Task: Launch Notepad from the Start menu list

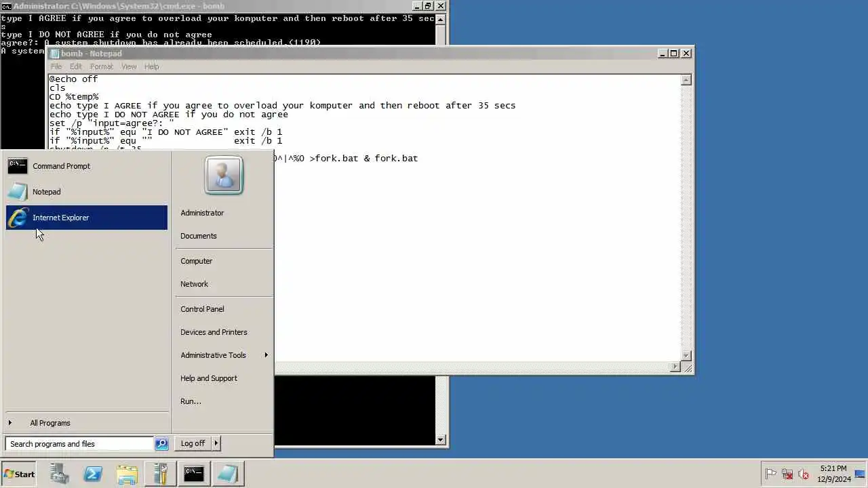Action: (86, 192)
